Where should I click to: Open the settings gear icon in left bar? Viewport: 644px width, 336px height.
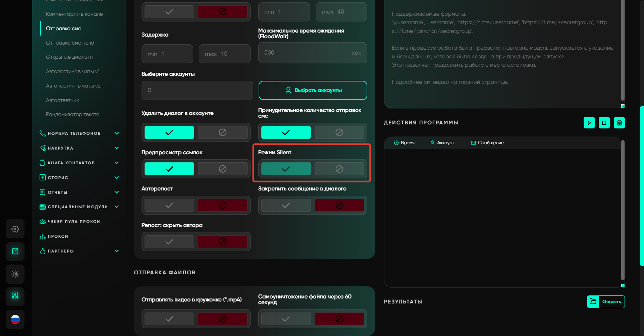pos(15,229)
